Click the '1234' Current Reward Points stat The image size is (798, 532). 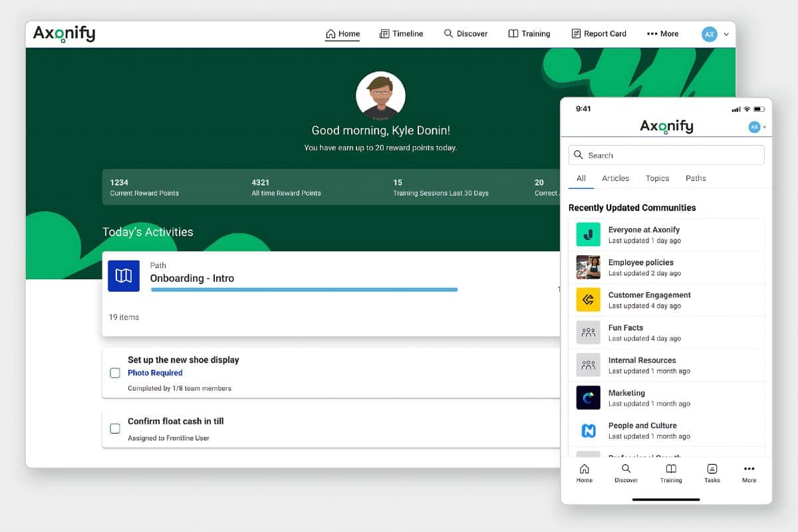(144, 187)
